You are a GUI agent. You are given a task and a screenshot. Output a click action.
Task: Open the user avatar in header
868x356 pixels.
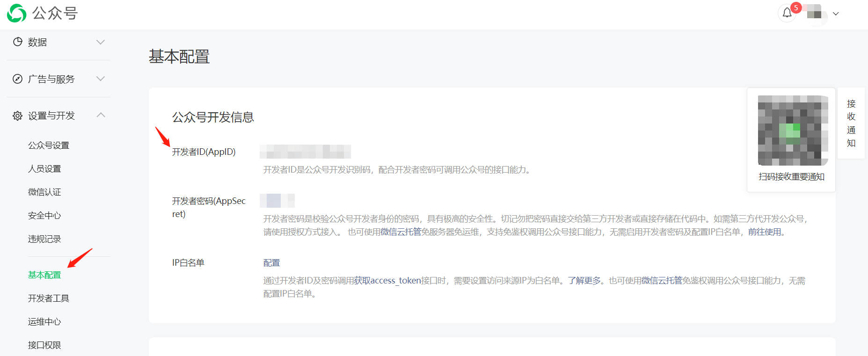815,13
